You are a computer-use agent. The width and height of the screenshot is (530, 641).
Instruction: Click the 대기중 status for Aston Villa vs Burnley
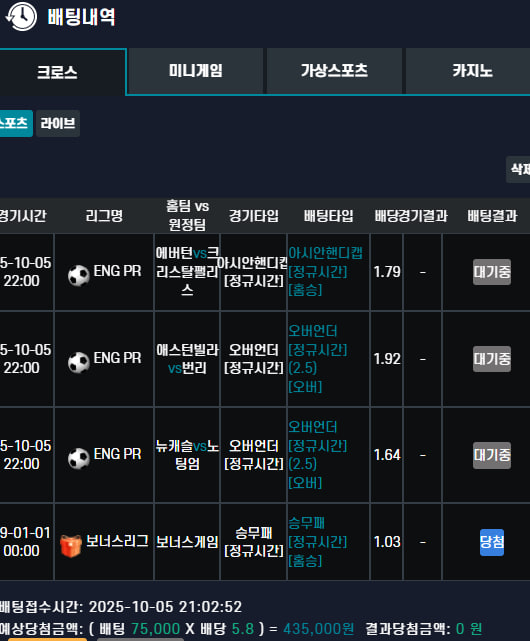(492, 359)
